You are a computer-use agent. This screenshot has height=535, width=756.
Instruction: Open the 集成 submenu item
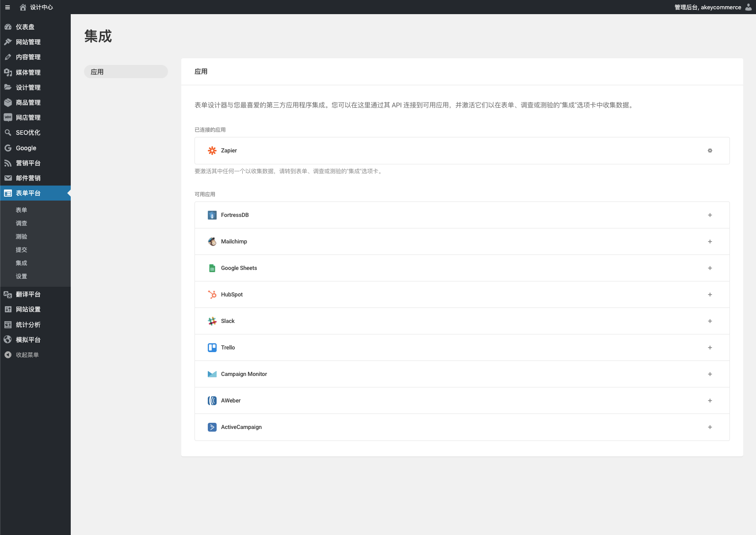pyautogui.click(x=35, y=263)
